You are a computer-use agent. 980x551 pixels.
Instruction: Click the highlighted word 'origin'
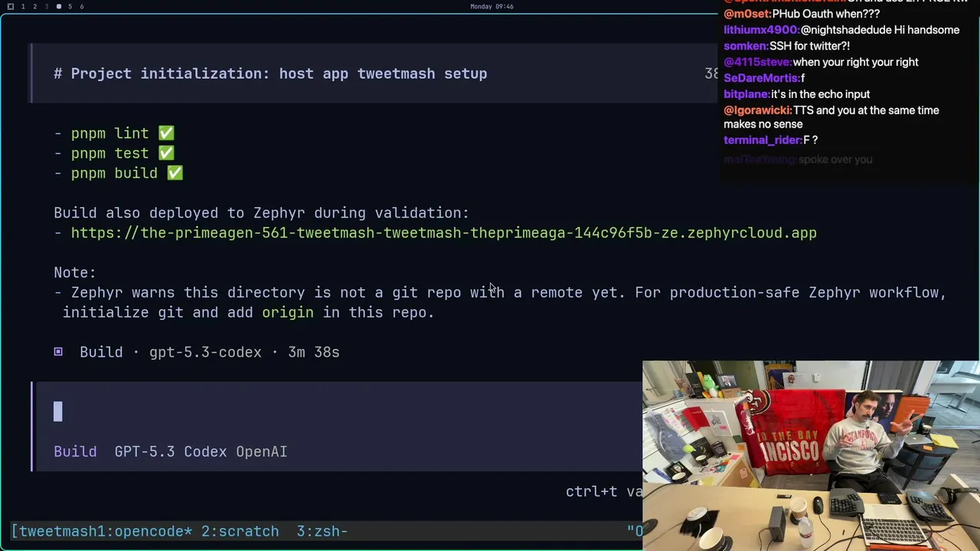pyautogui.click(x=288, y=312)
